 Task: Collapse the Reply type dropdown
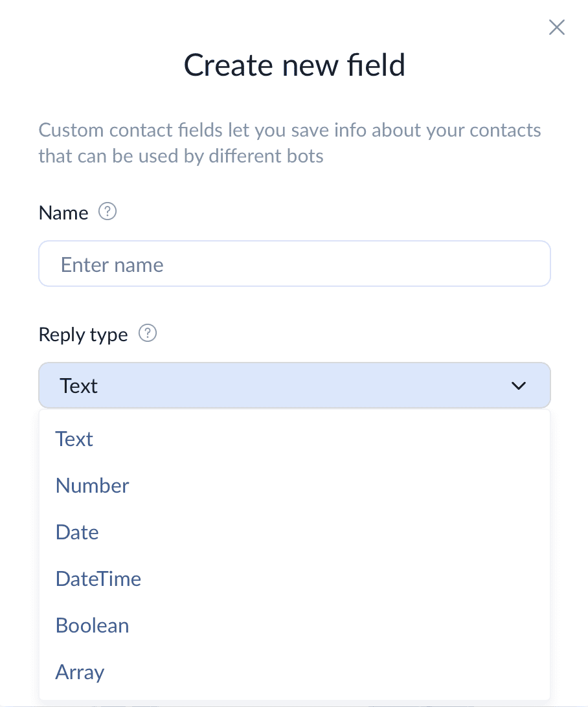click(295, 385)
